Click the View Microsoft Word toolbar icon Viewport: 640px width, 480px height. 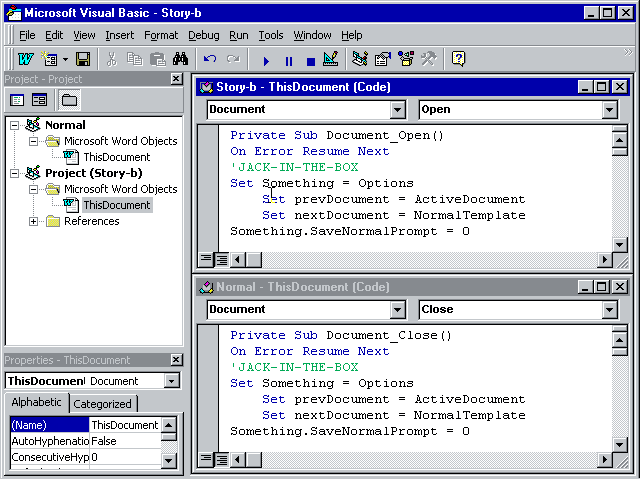pos(25,60)
